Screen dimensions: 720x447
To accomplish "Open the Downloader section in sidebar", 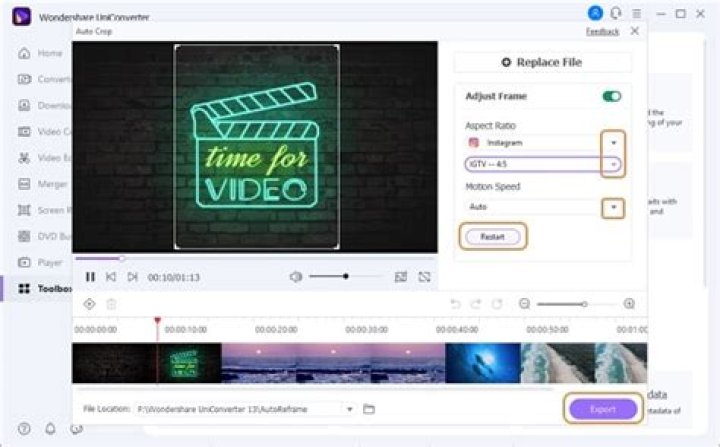I will pos(44,105).
